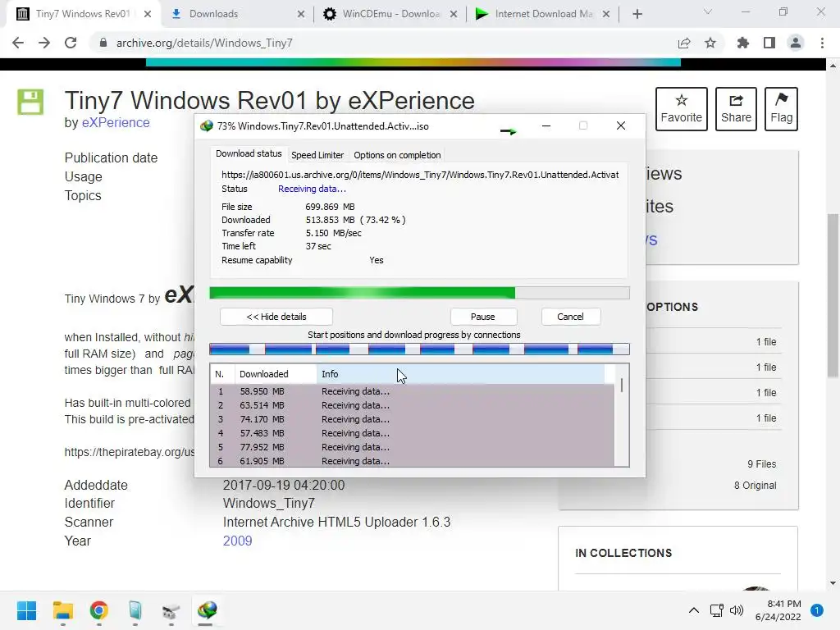Pause the download

click(x=482, y=317)
